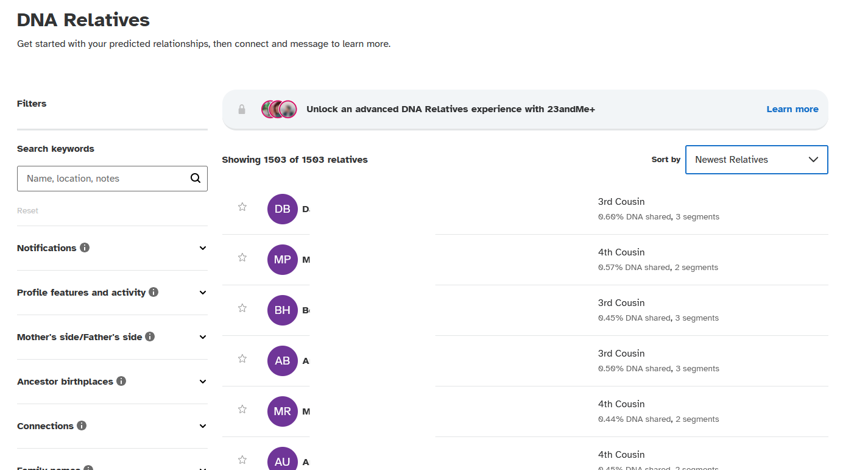Expand Profile features and activity filter
Viewport: 868px width, 470px height.
(x=203, y=293)
